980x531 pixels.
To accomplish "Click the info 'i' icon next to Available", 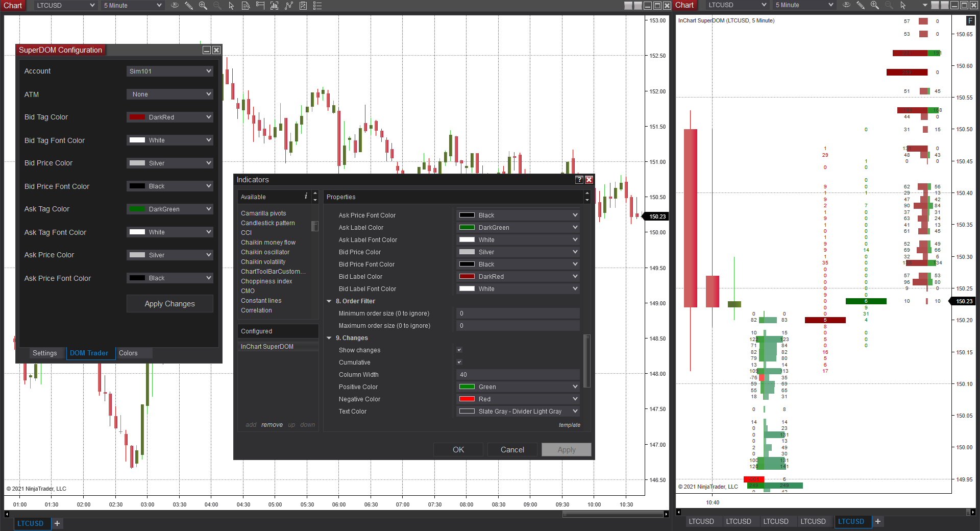I will (306, 196).
